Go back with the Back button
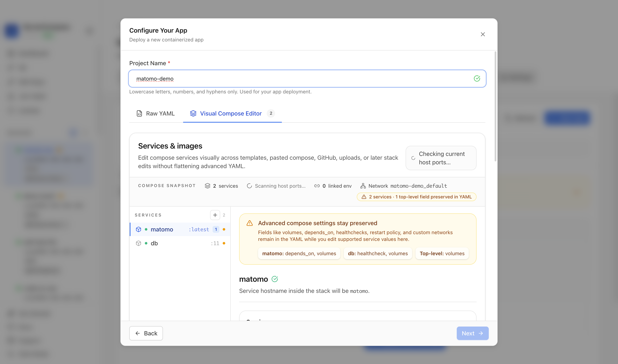Viewport: 618px width, 364px height. [146, 333]
